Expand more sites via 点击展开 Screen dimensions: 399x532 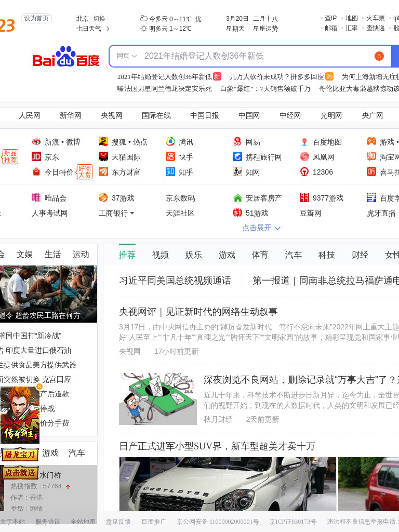(261, 228)
